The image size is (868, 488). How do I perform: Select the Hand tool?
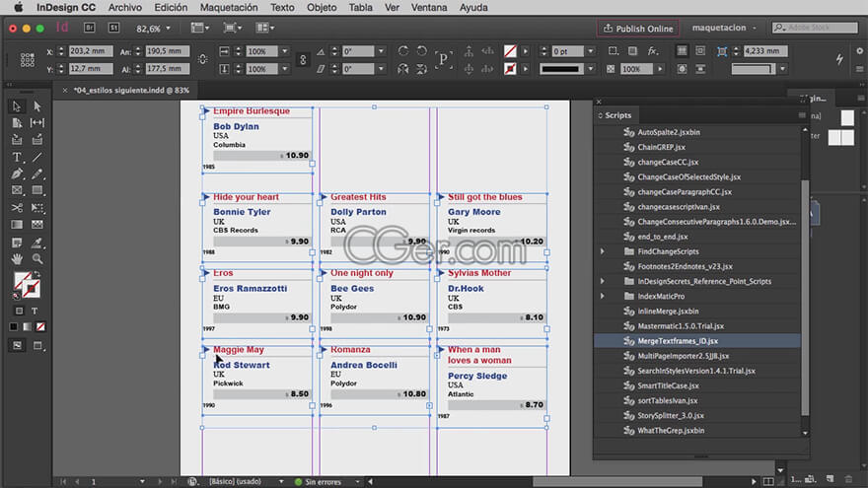click(x=17, y=259)
